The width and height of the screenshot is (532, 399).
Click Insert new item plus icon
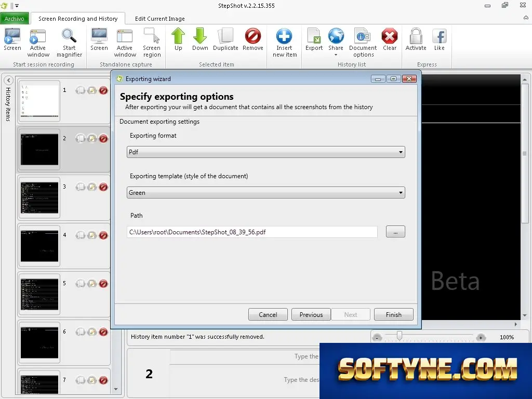pyautogui.click(x=284, y=36)
